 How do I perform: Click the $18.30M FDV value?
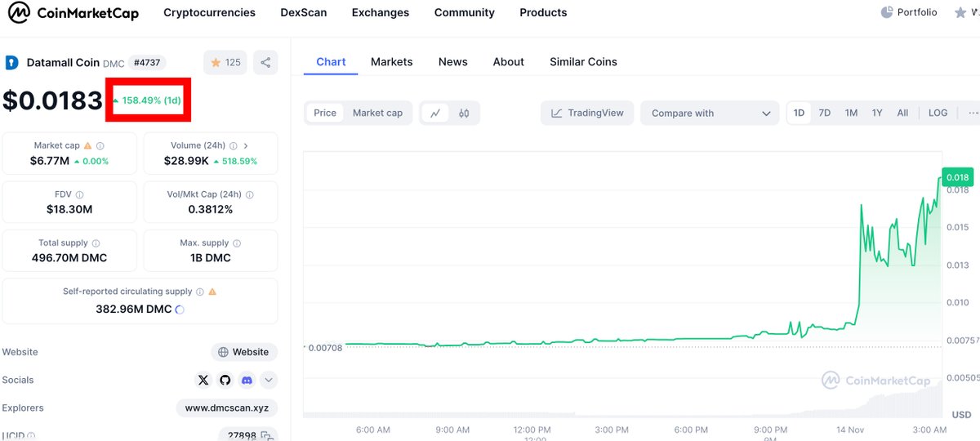coord(69,210)
